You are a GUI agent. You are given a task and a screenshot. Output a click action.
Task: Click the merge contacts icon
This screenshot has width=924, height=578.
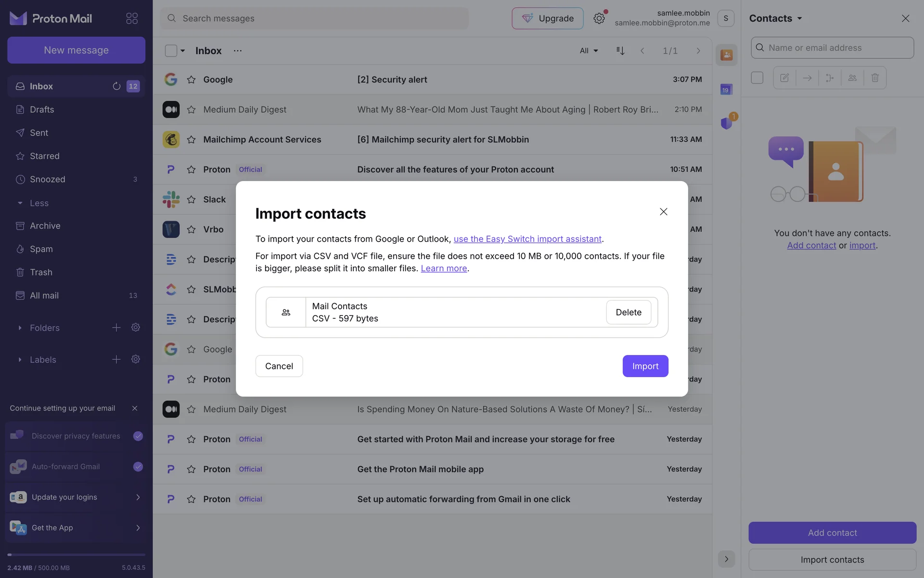[830, 78]
